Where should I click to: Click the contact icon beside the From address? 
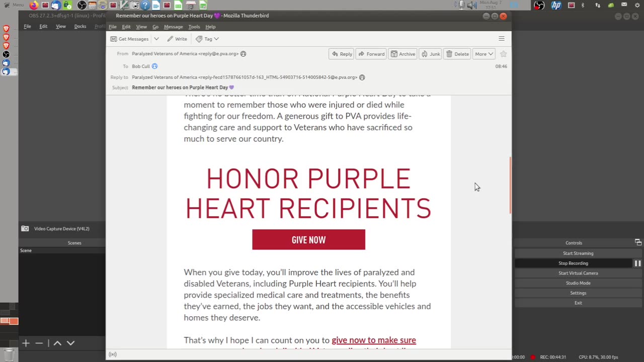(243, 54)
